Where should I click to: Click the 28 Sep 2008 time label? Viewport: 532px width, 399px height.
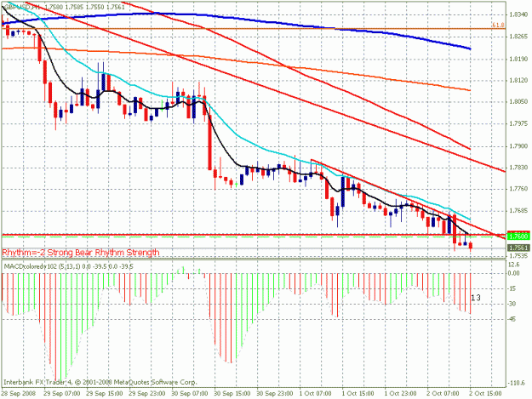[18, 394]
